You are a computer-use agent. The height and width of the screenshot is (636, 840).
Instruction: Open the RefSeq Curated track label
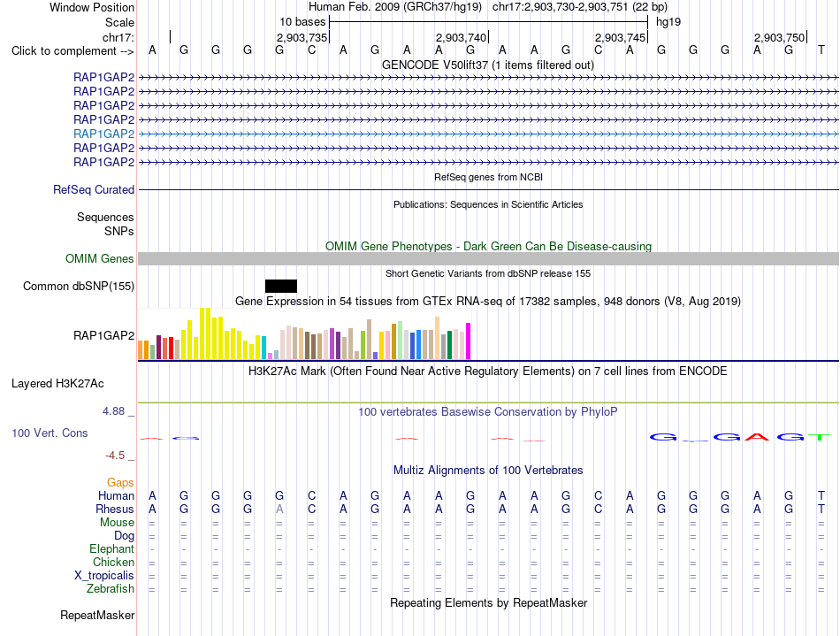coord(94,189)
